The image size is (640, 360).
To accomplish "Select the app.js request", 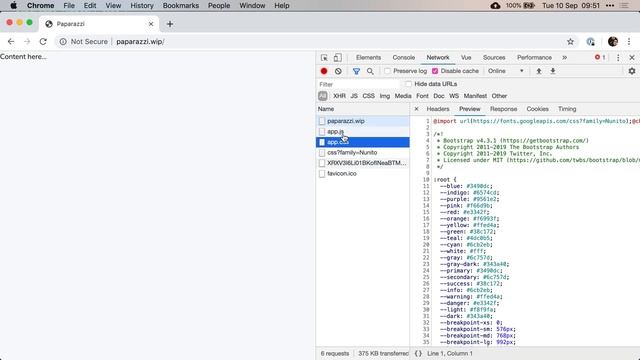I will 363,131.
